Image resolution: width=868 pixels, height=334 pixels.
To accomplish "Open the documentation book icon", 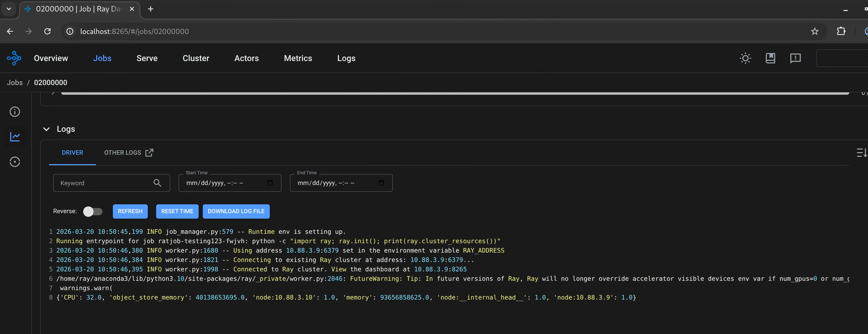I will (770, 58).
